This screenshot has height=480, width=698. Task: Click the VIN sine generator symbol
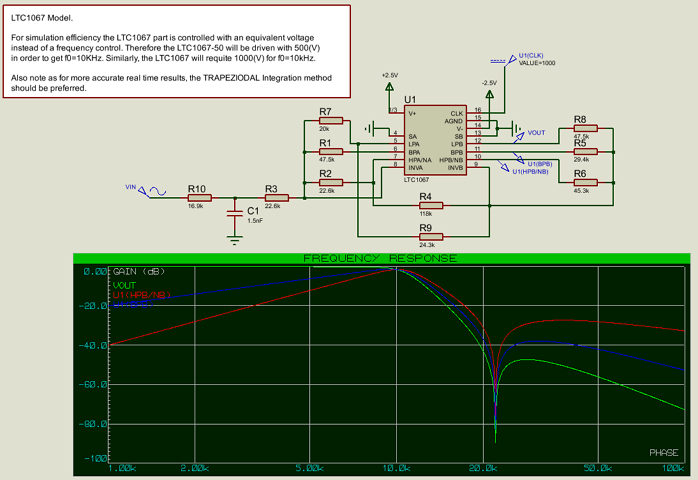tap(152, 190)
